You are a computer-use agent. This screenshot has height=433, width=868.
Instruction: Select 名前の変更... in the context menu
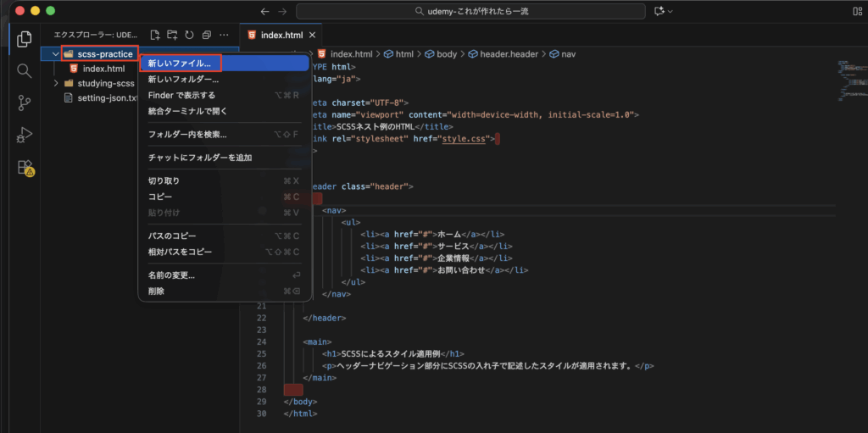coord(171,275)
